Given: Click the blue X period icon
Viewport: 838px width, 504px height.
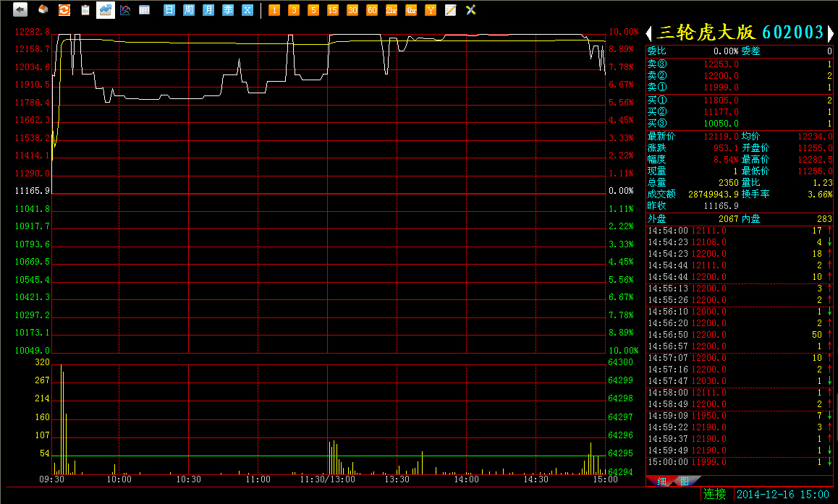Looking at the screenshot, I should [247, 9].
